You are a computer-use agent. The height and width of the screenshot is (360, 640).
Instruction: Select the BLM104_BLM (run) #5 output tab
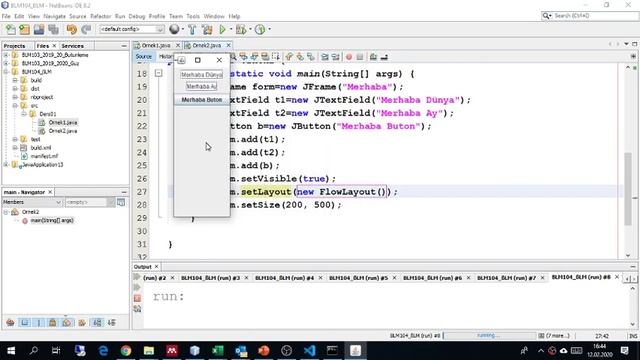pos(358,278)
